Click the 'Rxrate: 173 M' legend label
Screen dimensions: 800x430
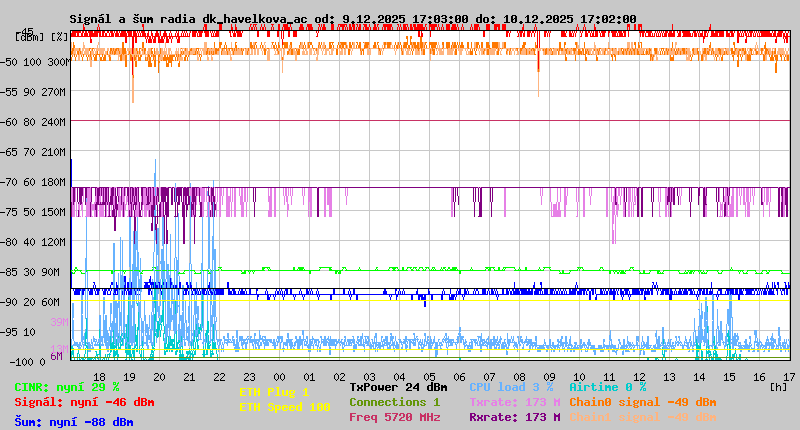tap(515, 417)
